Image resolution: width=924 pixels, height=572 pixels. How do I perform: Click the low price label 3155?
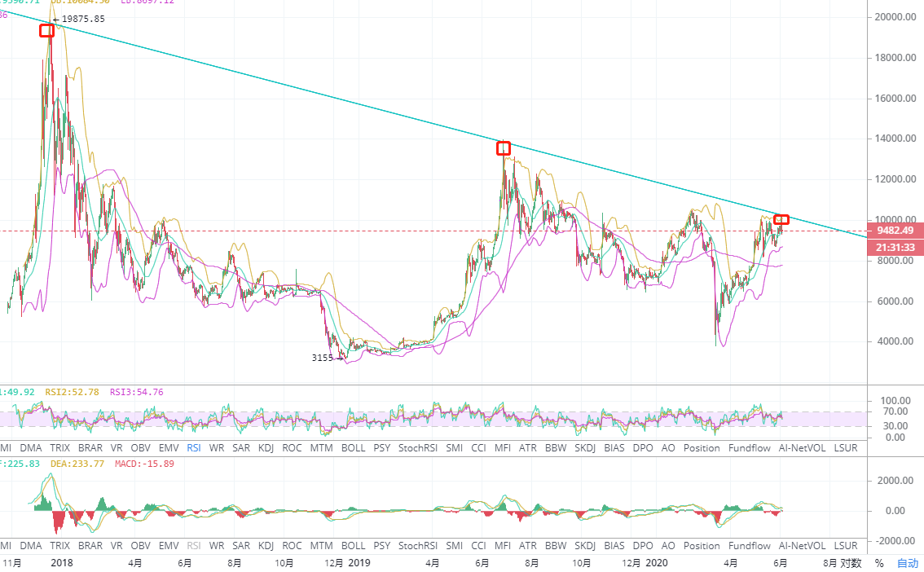pyautogui.click(x=323, y=358)
